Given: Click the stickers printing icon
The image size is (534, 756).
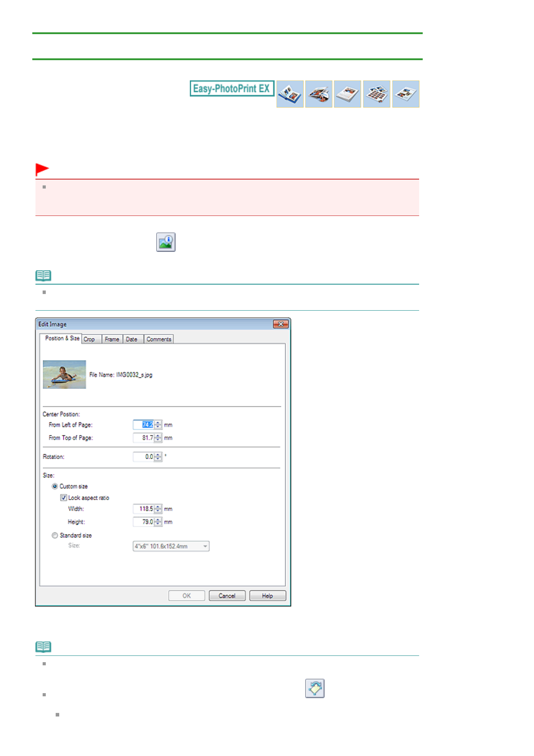Looking at the screenshot, I should pos(376,94).
